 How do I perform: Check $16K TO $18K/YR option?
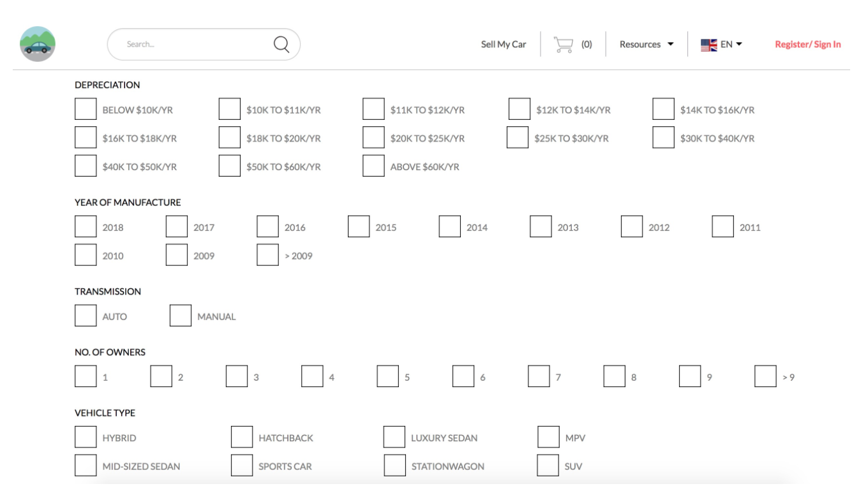(86, 138)
